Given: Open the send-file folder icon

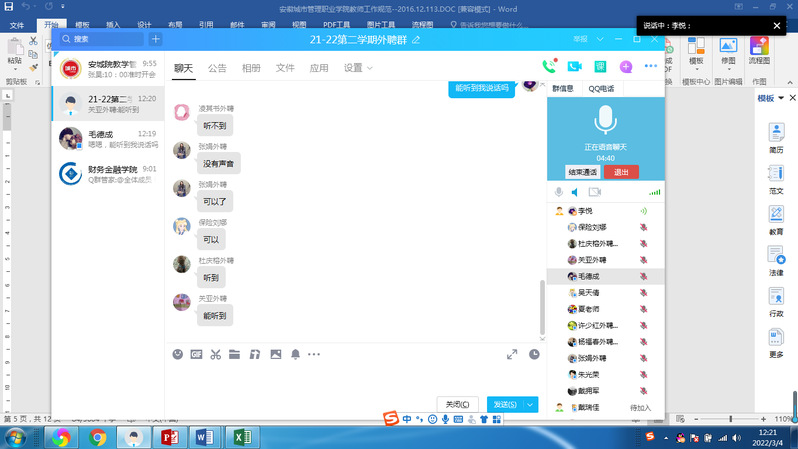Looking at the screenshot, I should point(235,354).
